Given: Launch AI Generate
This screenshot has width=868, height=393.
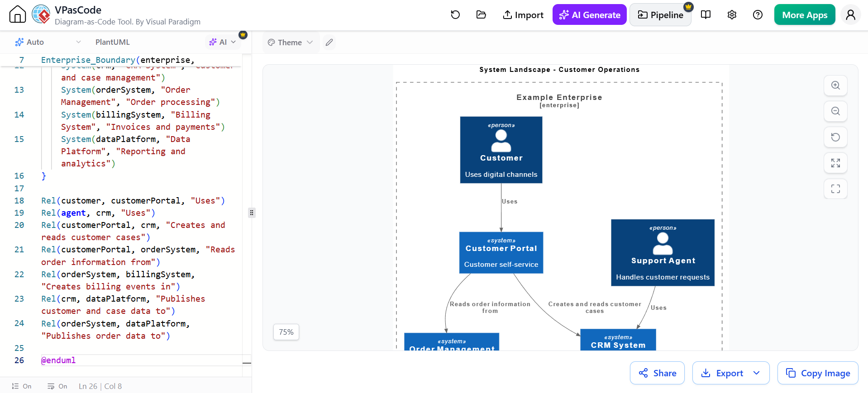Looking at the screenshot, I should point(589,15).
